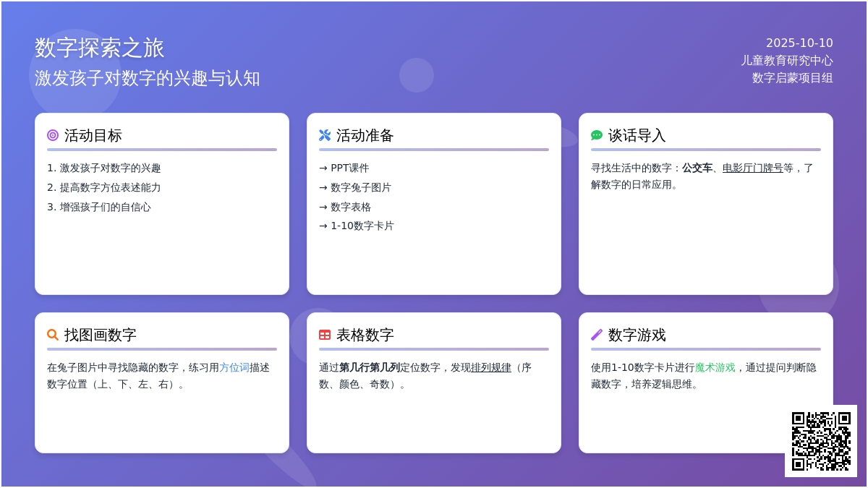Click the date 2025-10-10

click(799, 43)
